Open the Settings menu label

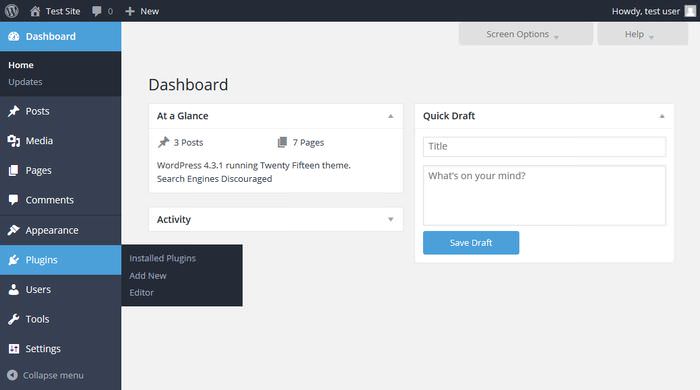(43, 349)
